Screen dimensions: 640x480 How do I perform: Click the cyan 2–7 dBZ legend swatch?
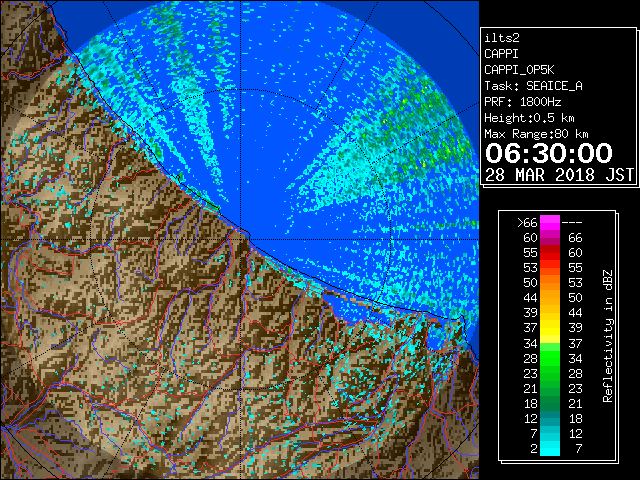click(550, 448)
